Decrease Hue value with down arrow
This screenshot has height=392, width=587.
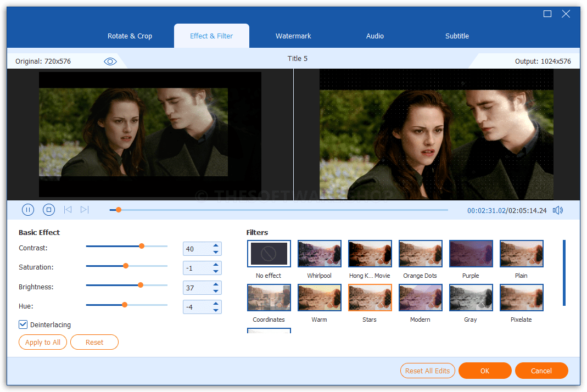(x=216, y=310)
